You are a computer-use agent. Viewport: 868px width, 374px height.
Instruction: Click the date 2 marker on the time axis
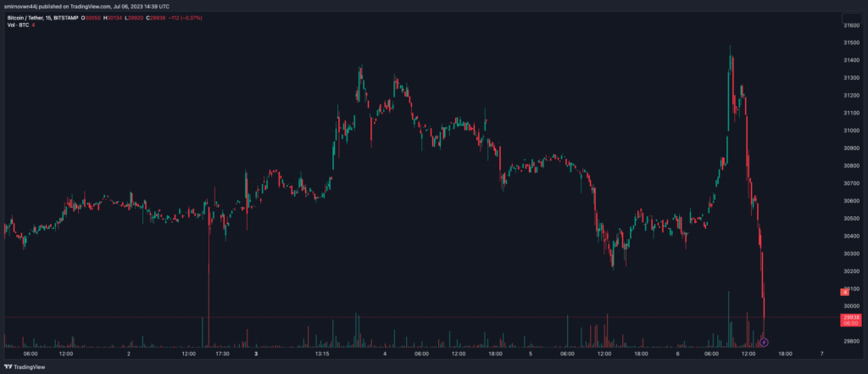tap(128, 354)
